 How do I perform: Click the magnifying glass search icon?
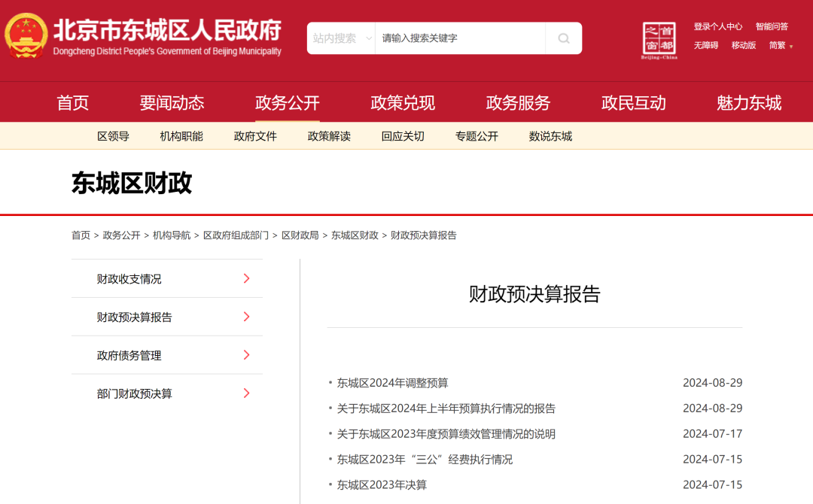pos(563,38)
